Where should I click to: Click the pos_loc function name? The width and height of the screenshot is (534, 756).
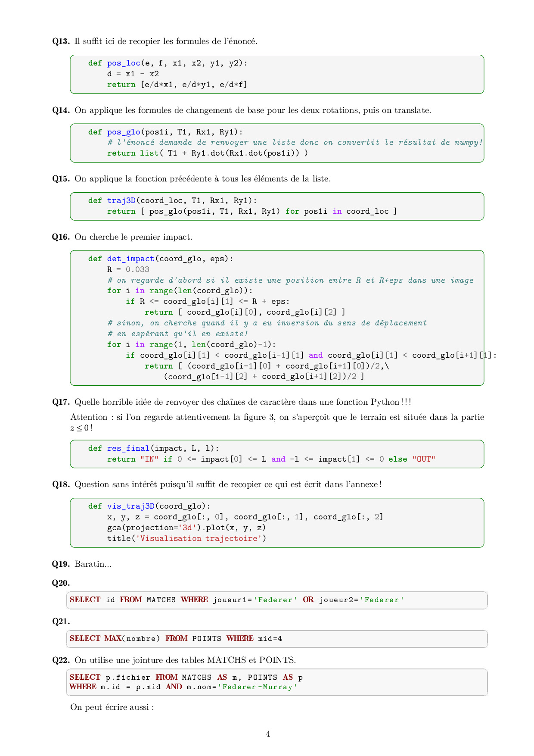pos(124,63)
